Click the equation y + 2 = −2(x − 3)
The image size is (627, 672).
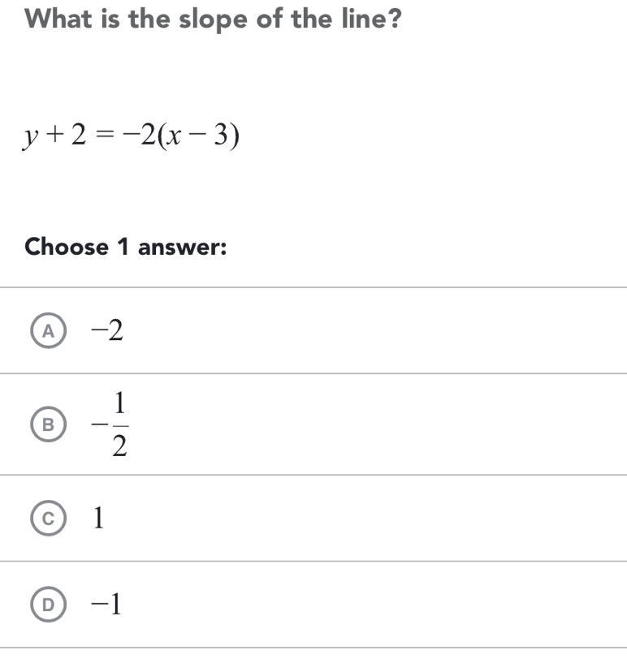pos(132,136)
